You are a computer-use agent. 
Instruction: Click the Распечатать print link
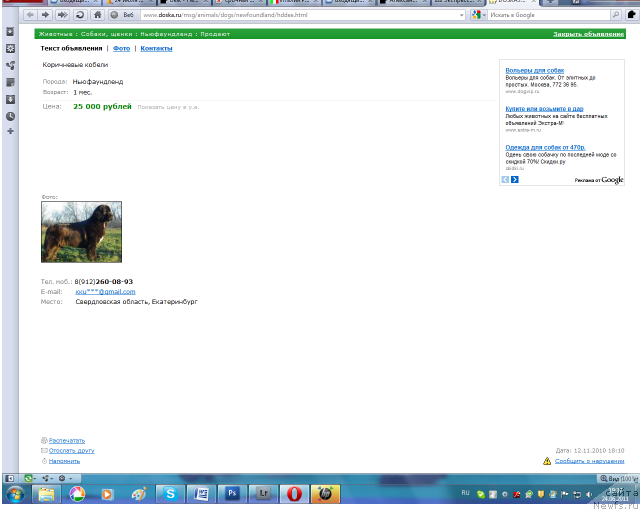click(x=67, y=440)
